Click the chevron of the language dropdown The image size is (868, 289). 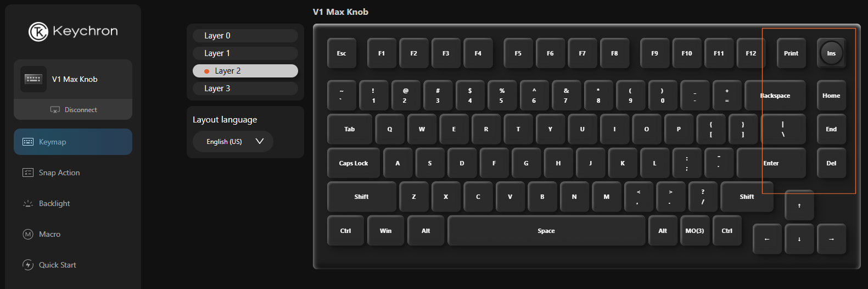coord(260,141)
